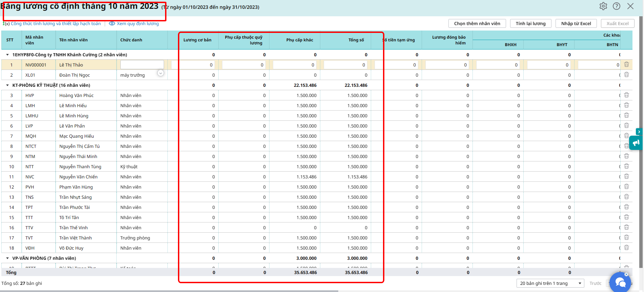Viewport: 644px width, 292px height.
Task: Delete the Trần Thế Vinh row
Action: [626, 227]
